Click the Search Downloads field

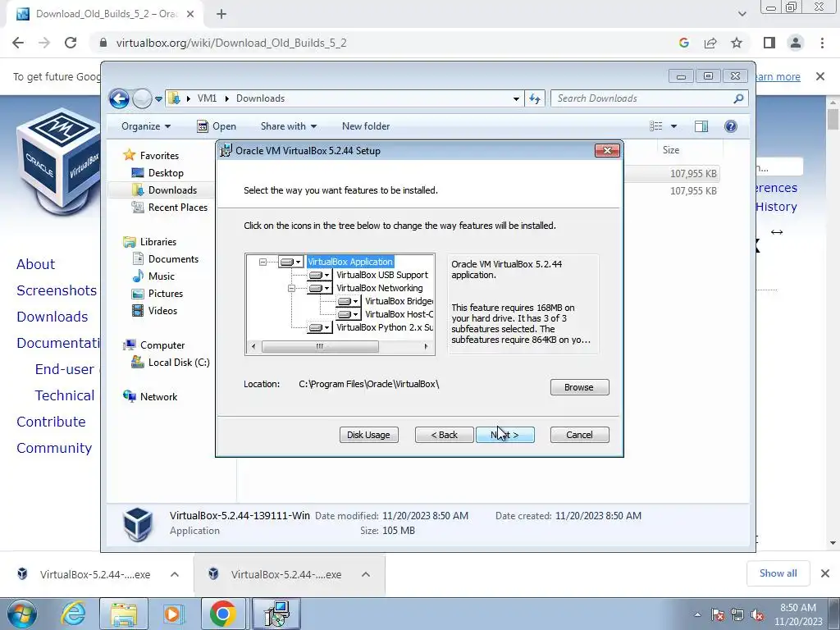[649, 98]
